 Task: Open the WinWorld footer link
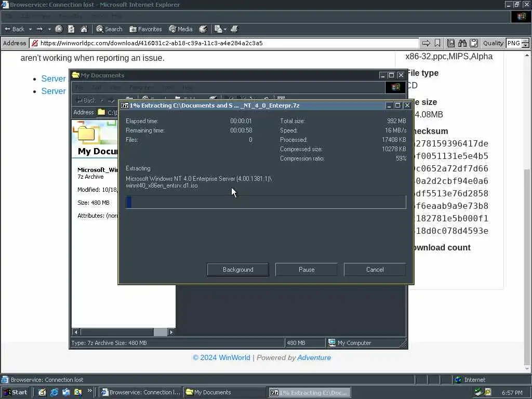click(x=234, y=357)
